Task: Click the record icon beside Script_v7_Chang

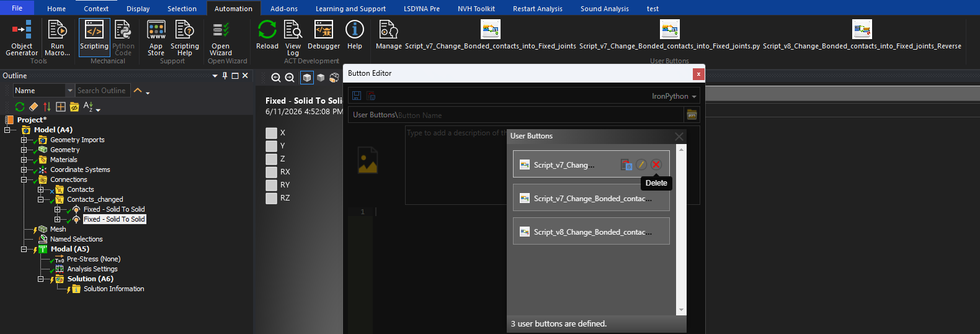Action: tap(626, 165)
